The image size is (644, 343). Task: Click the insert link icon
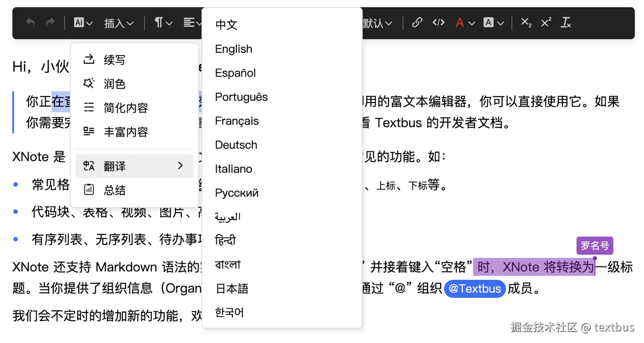coord(417,22)
